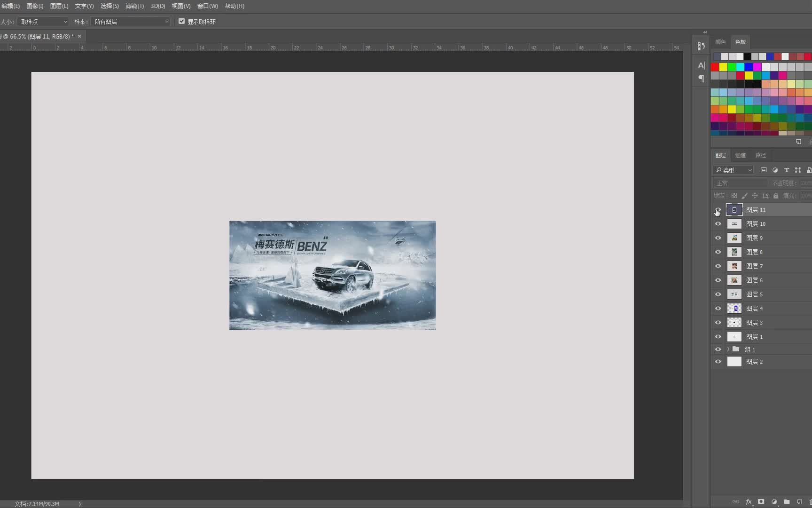Hide 图层 11 visibility eye
The width and height of the screenshot is (812, 508).
click(718, 210)
